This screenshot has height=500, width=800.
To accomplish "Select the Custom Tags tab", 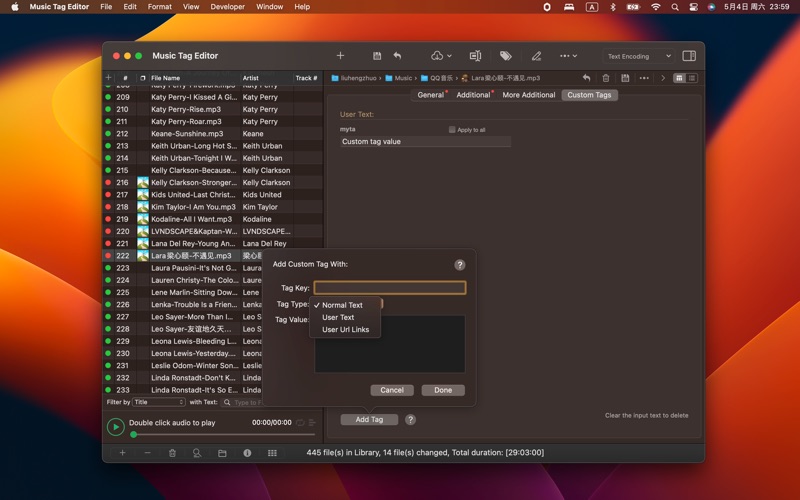I will (589, 95).
